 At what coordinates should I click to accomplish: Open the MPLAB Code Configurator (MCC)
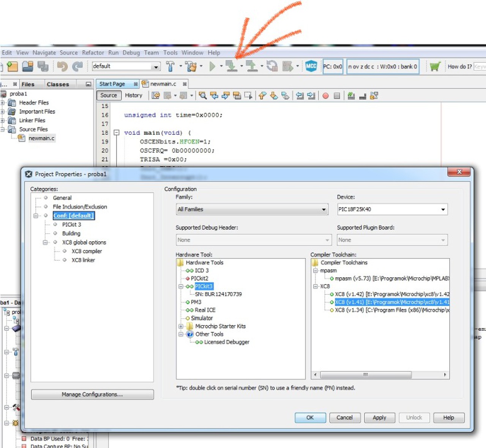pyautogui.click(x=311, y=66)
